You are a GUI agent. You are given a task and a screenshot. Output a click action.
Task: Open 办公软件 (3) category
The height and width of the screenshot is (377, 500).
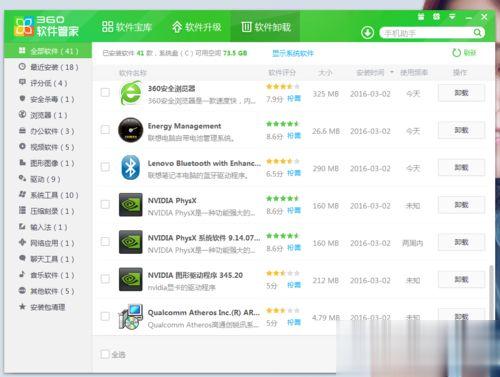click(x=48, y=131)
